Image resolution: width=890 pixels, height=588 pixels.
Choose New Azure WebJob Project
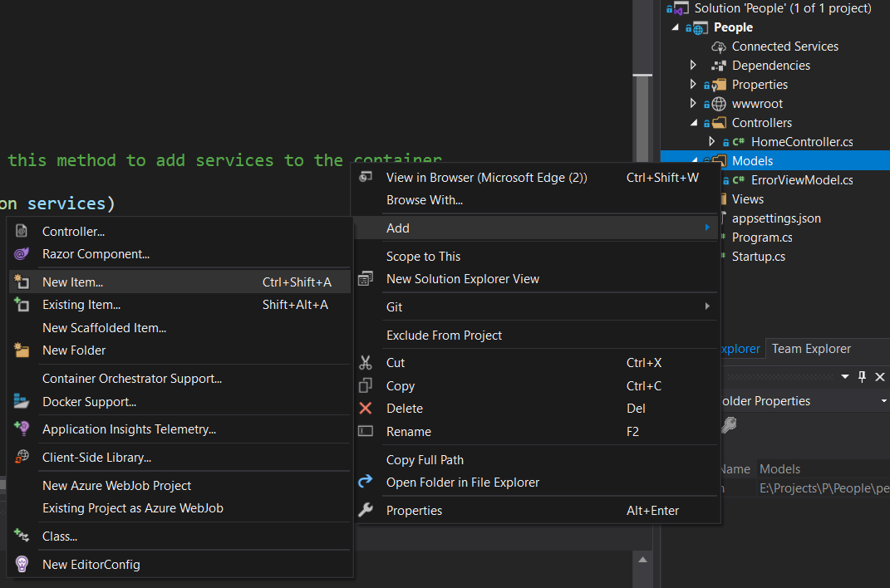point(180,485)
